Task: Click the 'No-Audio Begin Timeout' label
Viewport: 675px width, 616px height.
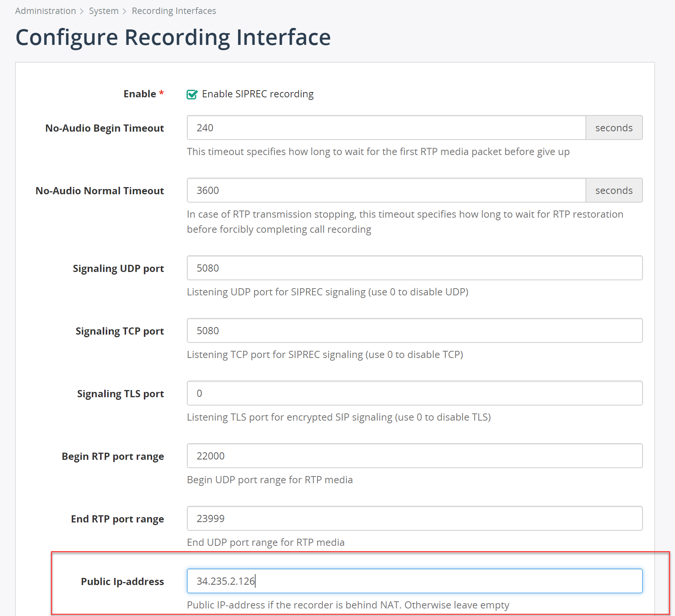Action: 105,128
